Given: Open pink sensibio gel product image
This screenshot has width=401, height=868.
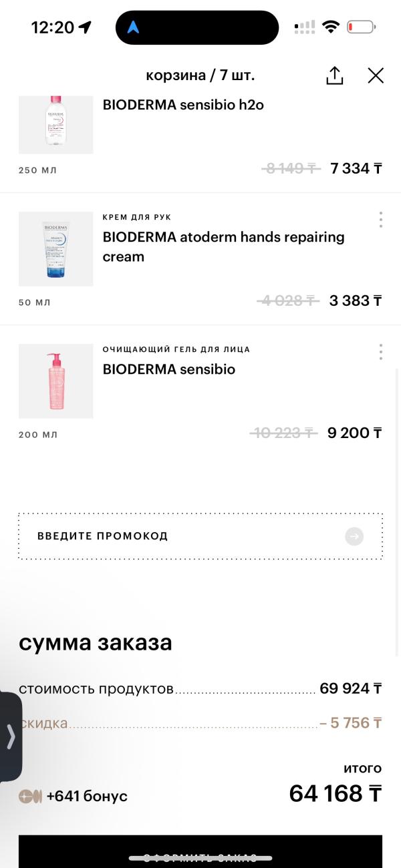Looking at the screenshot, I should point(56,381).
